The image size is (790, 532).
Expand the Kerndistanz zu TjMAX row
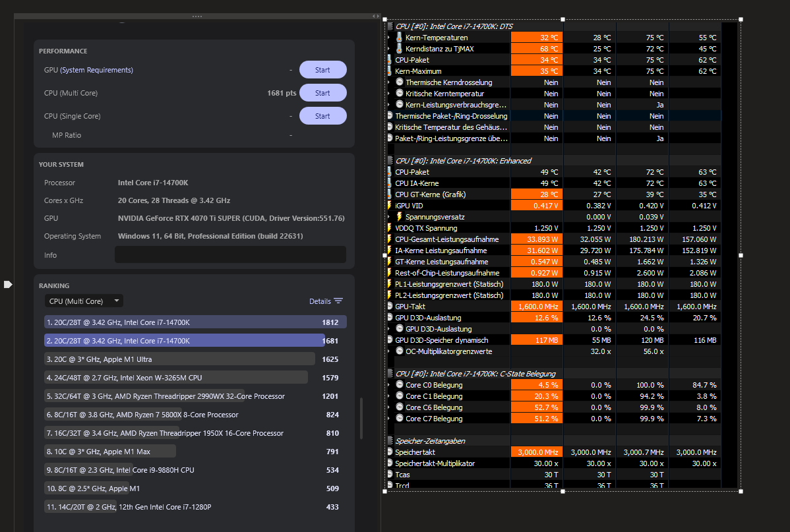click(388, 48)
